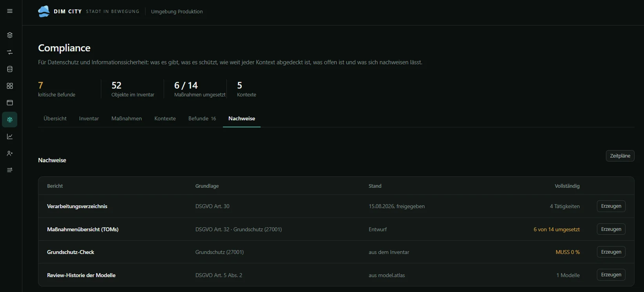This screenshot has width=644, height=292.
Task: Click the Grundschutz-Check report name
Action: (x=71, y=252)
